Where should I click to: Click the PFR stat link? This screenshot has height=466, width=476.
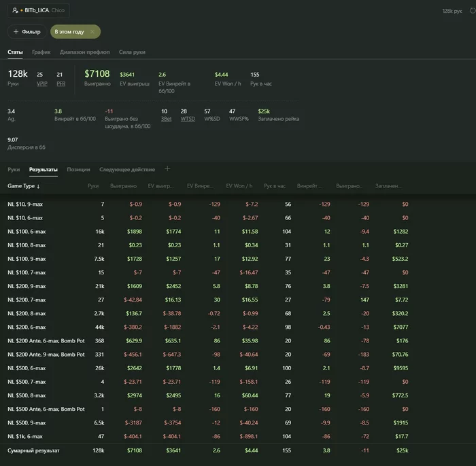(x=60, y=84)
